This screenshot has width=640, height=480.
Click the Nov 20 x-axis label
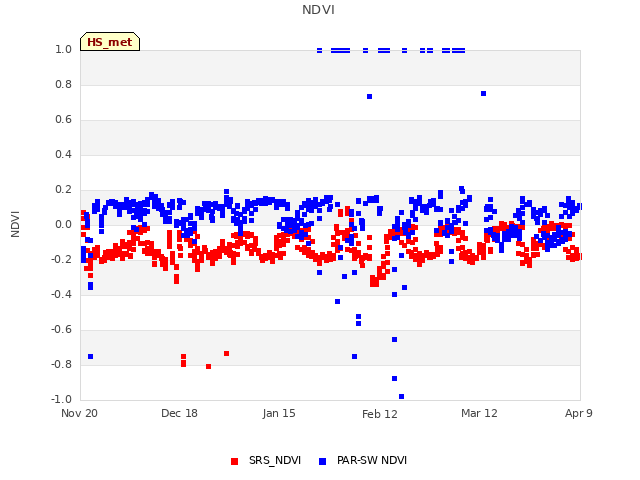click(x=79, y=413)
